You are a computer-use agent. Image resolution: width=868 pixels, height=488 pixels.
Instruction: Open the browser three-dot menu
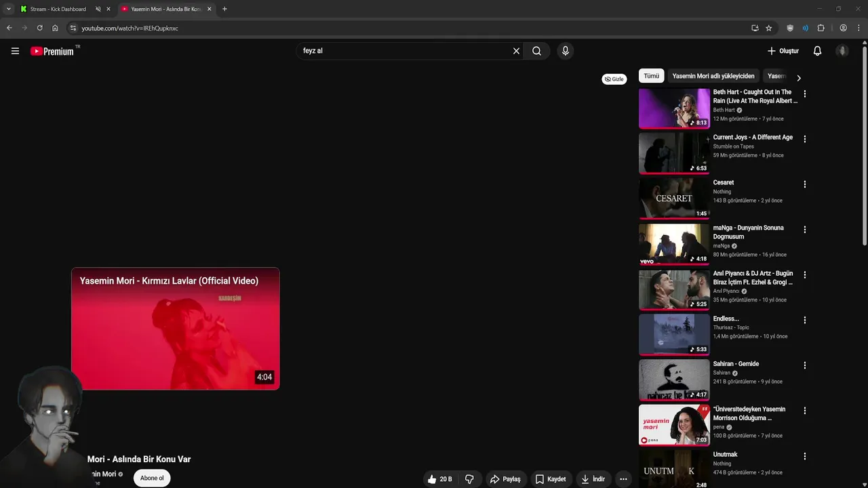[x=859, y=28]
